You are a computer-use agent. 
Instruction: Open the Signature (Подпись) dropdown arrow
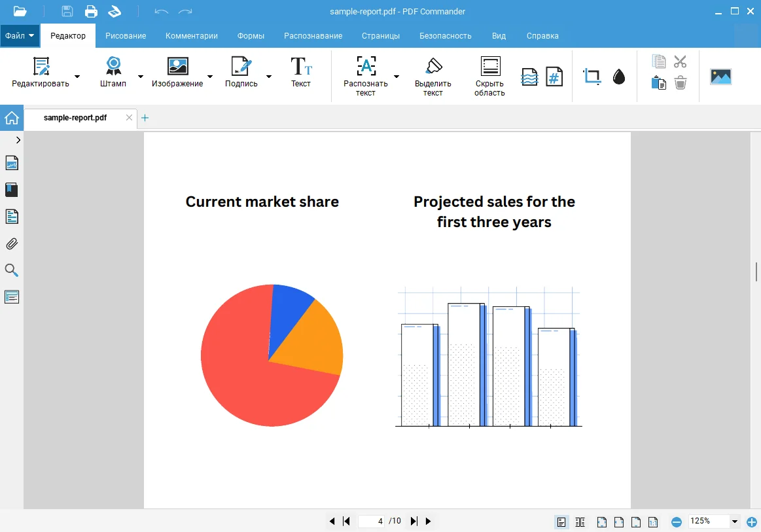point(268,77)
